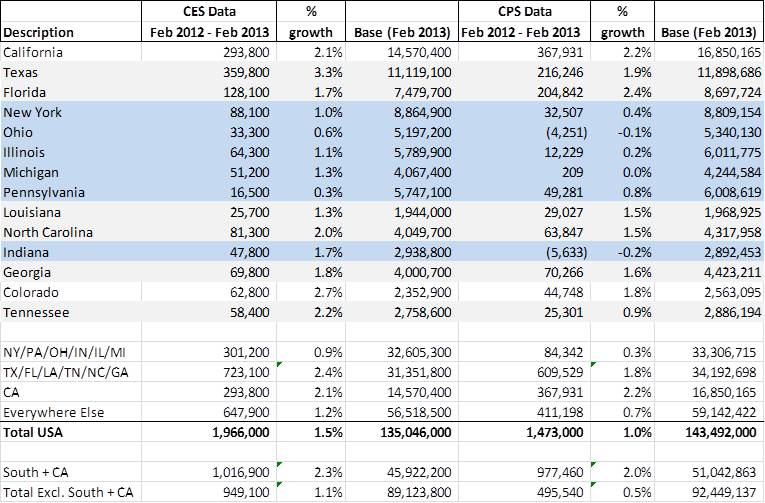Click Tennessee CPS growth 0.9%

point(637,312)
